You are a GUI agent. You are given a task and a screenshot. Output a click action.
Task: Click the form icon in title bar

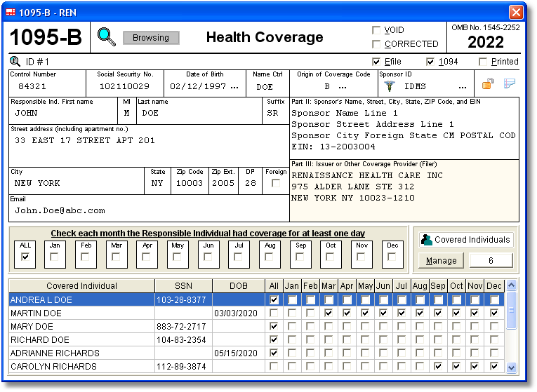pyautogui.click(x=11, y=11)
